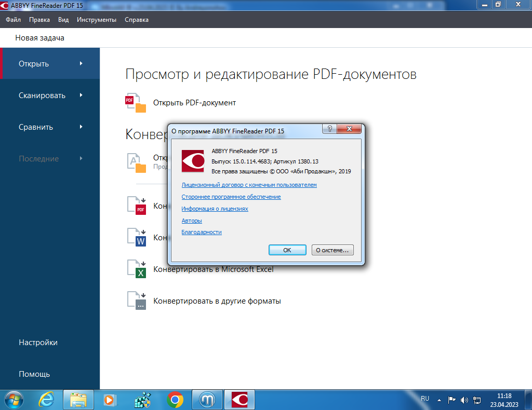Show hidden tray icons arrow

(439, 400)
